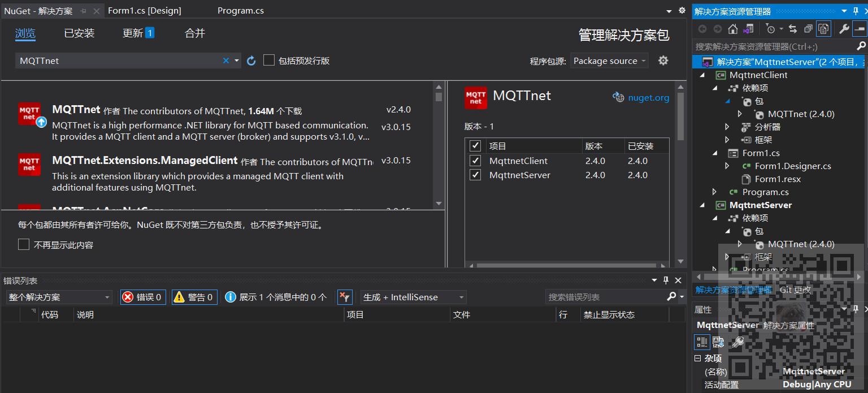The image size is (868, 393).
Task: Open NuGet settings gear icon
Action: (x=663, y=61)
